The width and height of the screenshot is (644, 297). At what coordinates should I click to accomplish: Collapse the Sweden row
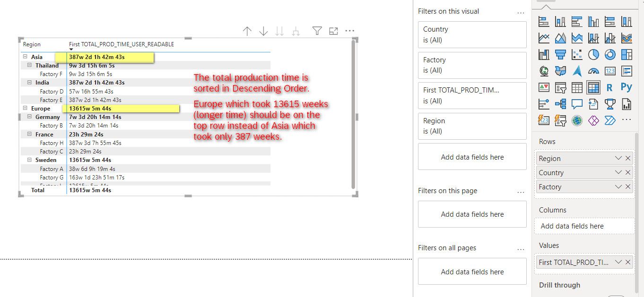click(x=29, y=160)
